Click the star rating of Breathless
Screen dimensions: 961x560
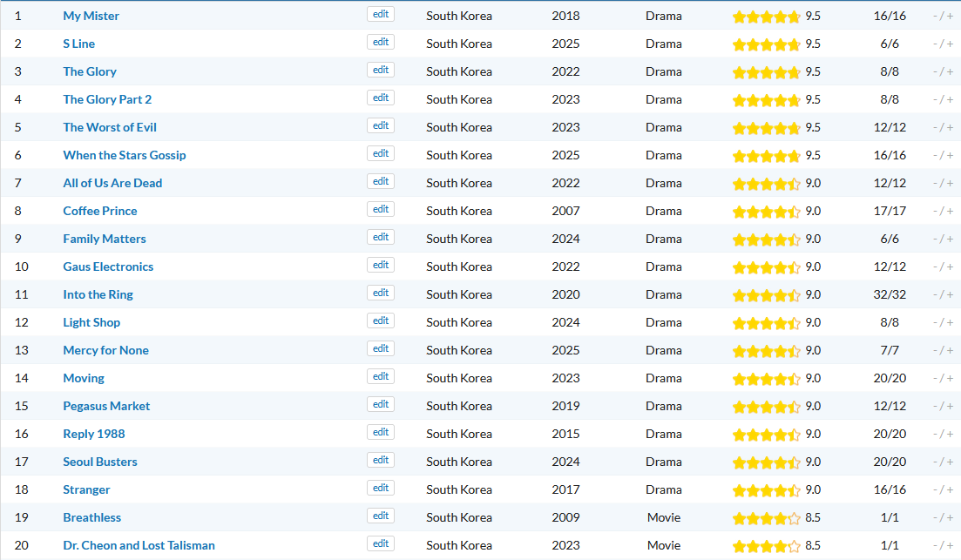tap(766, 518)
